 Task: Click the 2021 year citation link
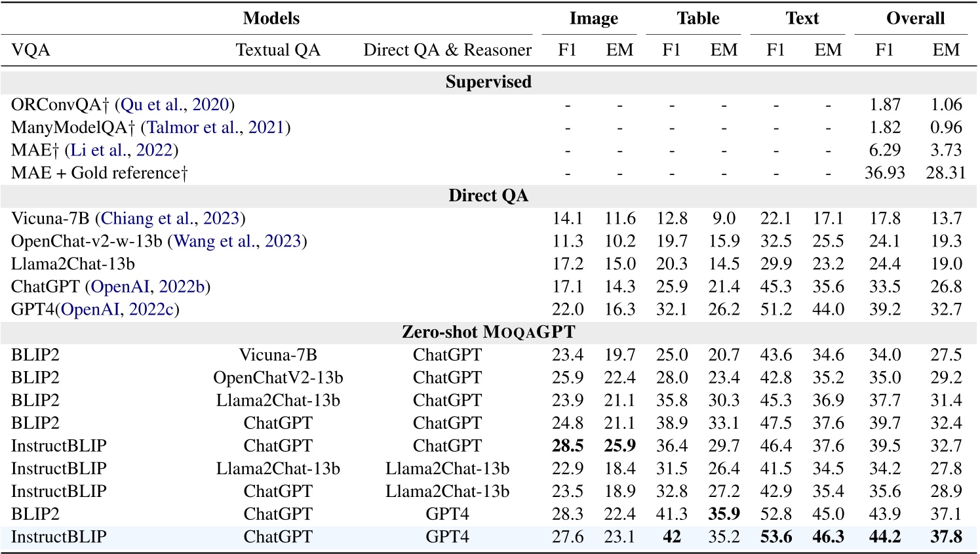click(x=267, y=128)
